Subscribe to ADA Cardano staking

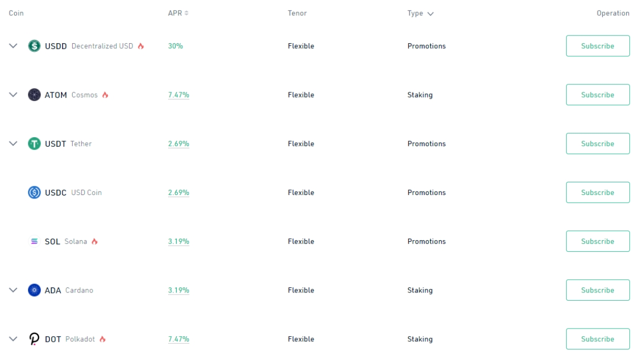[x=598, y=290]
